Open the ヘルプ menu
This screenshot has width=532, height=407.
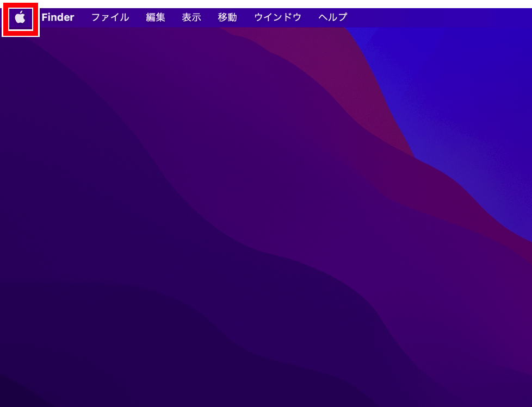332,17
